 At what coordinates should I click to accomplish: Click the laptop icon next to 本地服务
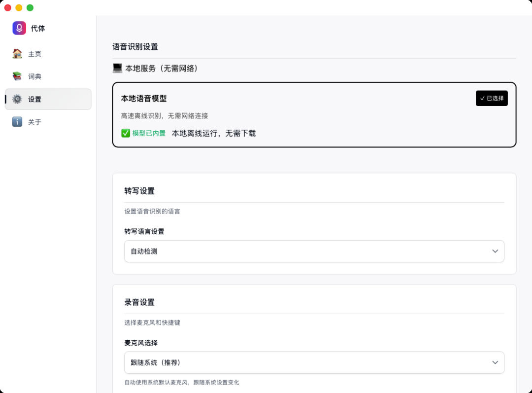[117, 69]
